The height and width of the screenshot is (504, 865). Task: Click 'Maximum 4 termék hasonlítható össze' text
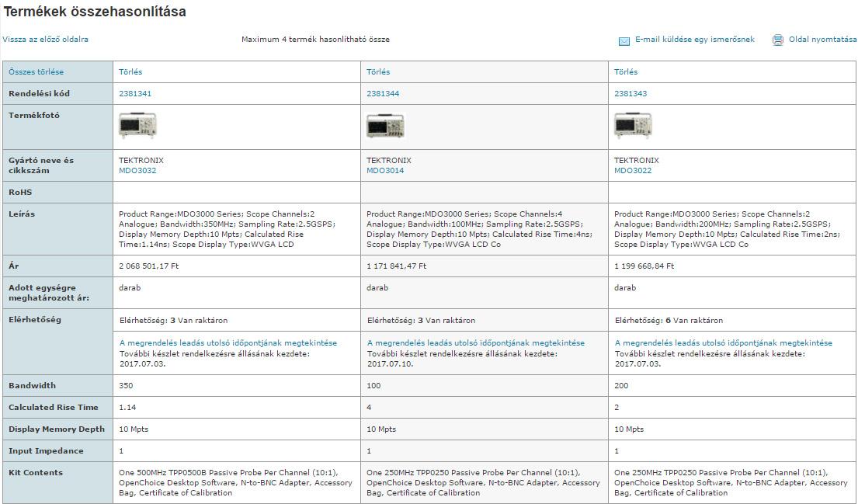(x=315, y=39)
